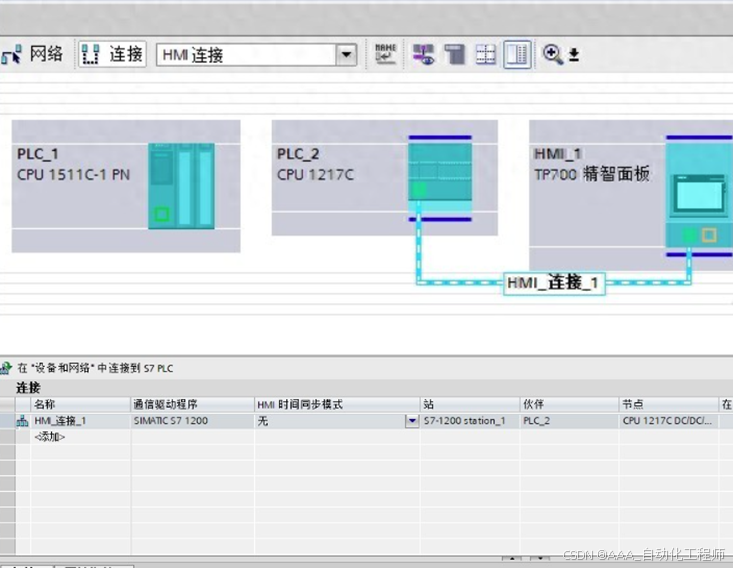Click the 站 column header
This screenshot has height=568, width=733.
(470, 404)
